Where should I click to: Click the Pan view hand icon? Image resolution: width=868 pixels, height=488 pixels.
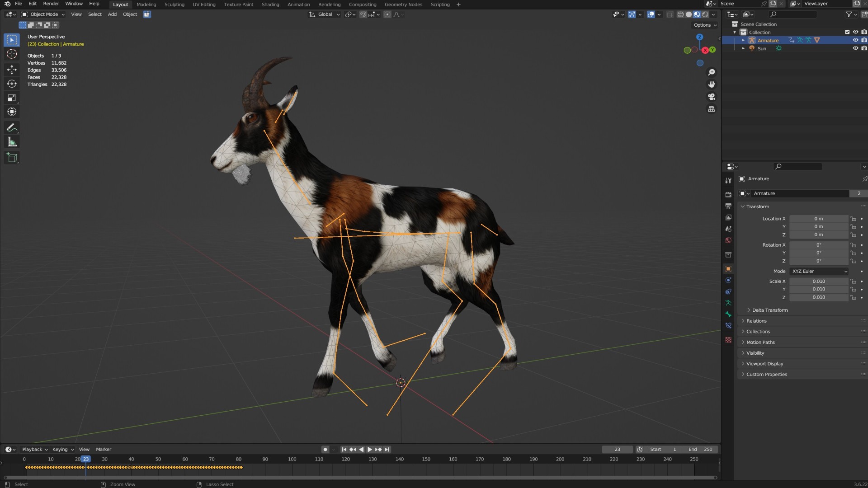click(711, 84)
